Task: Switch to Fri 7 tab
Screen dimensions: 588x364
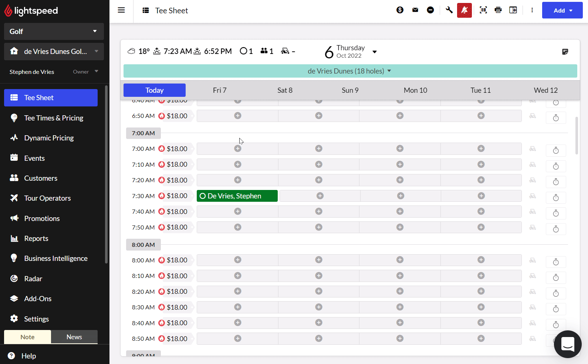Action: [220, 90]
